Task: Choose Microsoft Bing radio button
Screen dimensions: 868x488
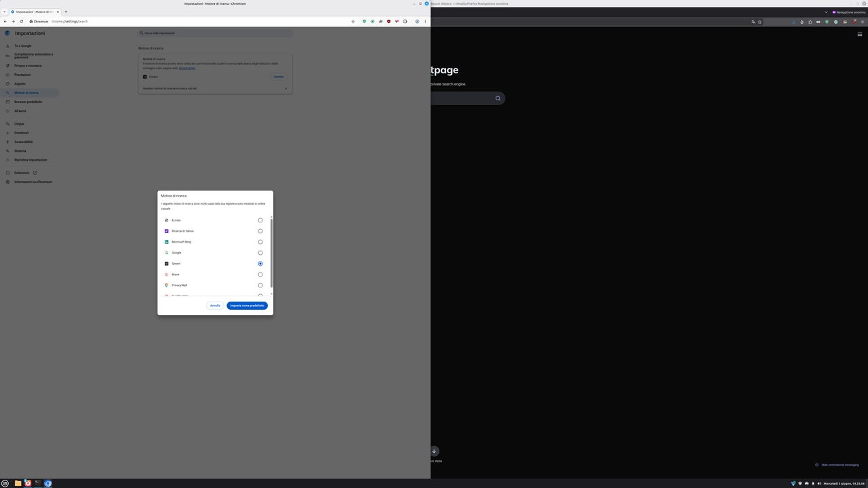Action: click(260, 242)
